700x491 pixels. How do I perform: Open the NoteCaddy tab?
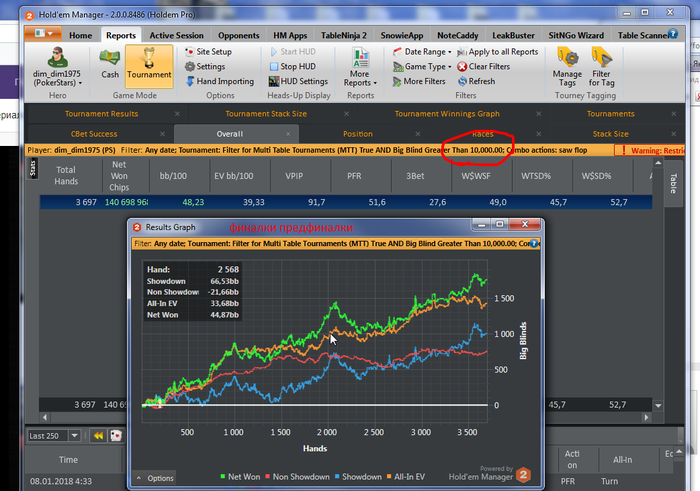458,35
